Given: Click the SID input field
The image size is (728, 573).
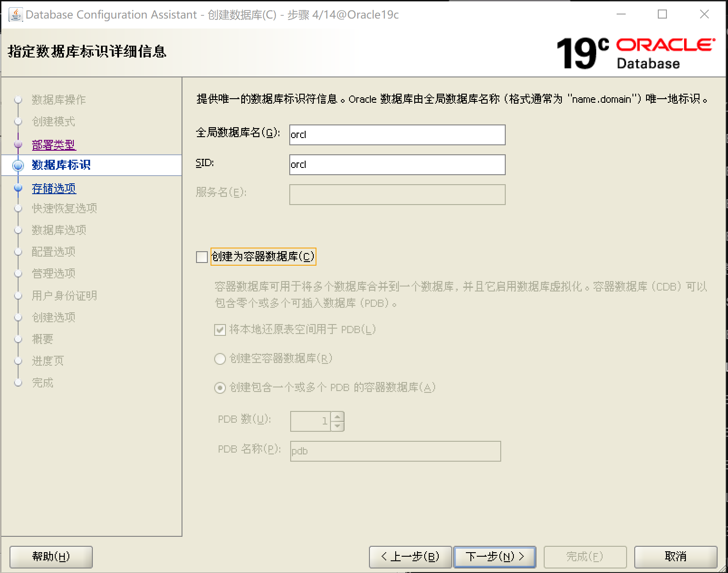Looking at the screenshot, I should (x=398, y=165).
